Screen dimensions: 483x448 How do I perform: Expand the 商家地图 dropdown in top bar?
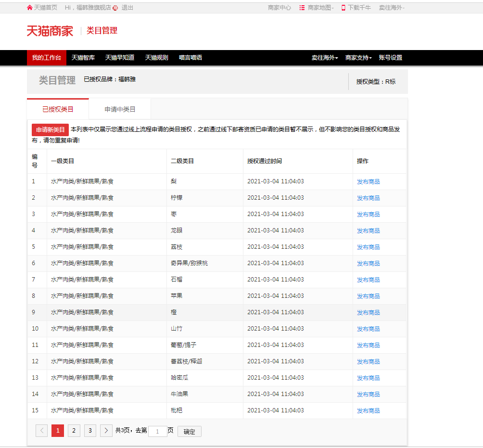point(321,8)
